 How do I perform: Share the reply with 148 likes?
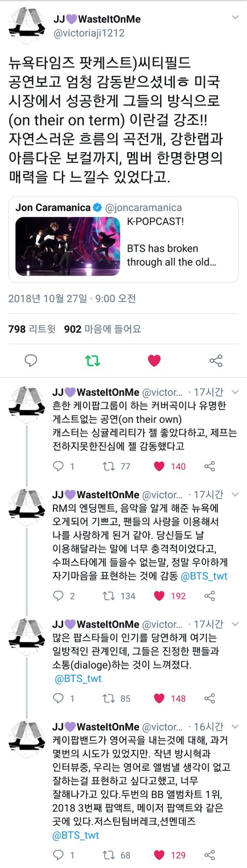tap(209, 698)
